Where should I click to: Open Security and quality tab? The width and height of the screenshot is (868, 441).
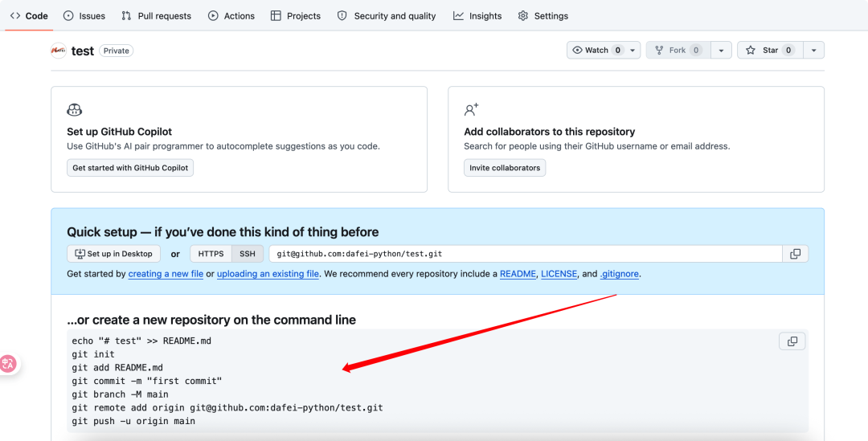387,16
